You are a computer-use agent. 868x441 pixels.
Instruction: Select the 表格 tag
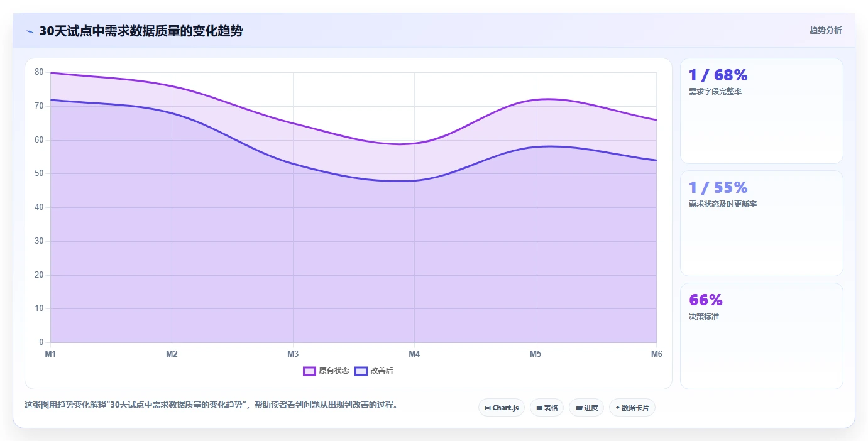coord(547,408)
